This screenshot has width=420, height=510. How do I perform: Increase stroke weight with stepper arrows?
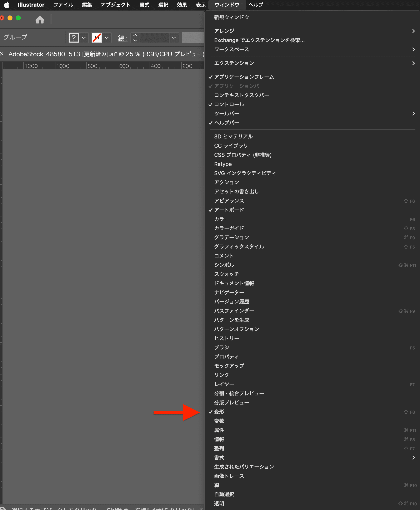pos(135,35)
